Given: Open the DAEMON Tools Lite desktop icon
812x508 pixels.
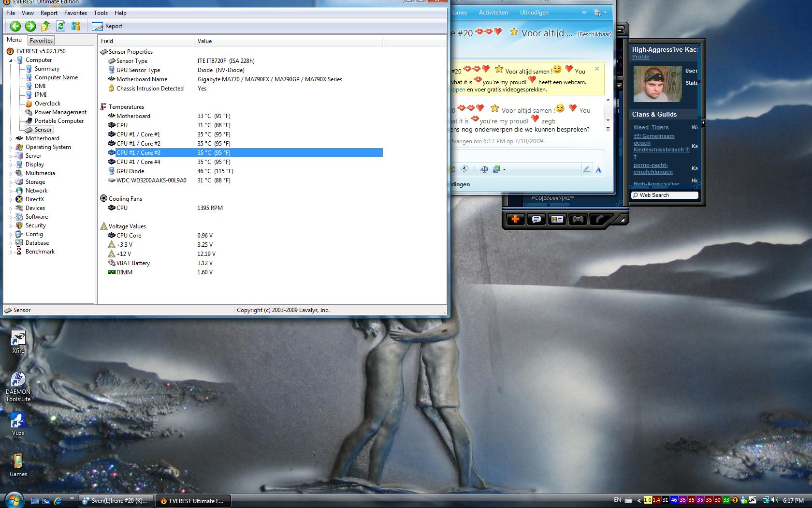Looking at the screenshot, I should coord(18,387).
